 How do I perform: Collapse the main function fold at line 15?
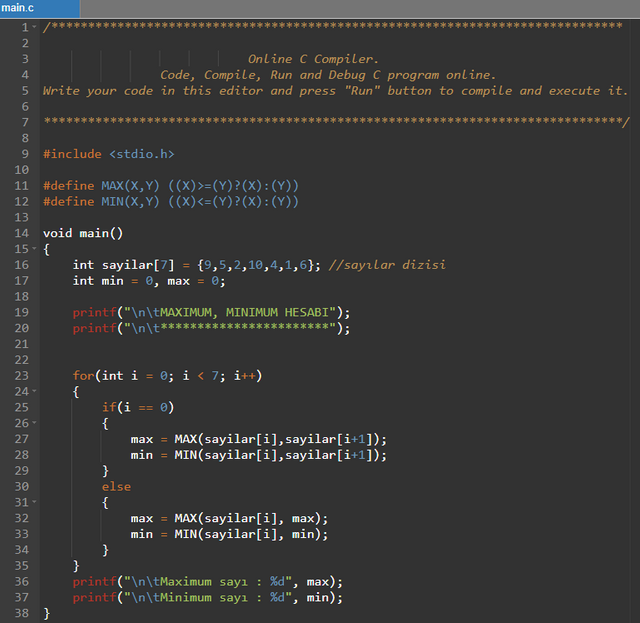point(35,248)
